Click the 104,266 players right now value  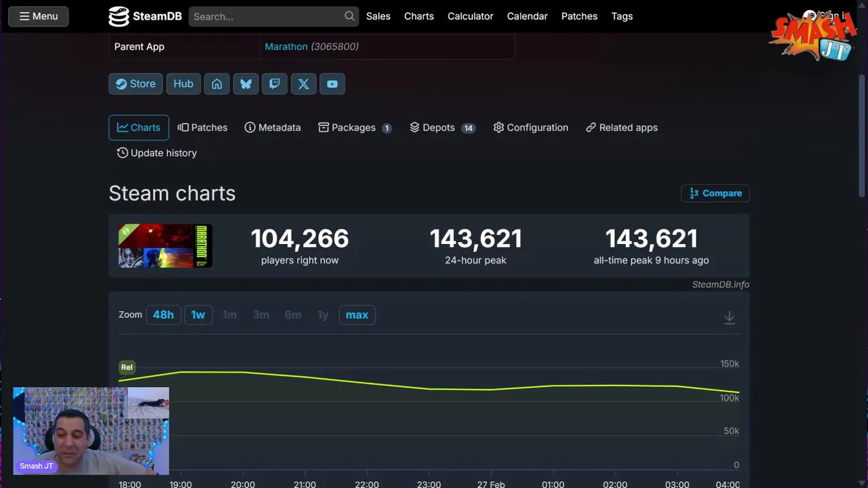tap(300, 239)
